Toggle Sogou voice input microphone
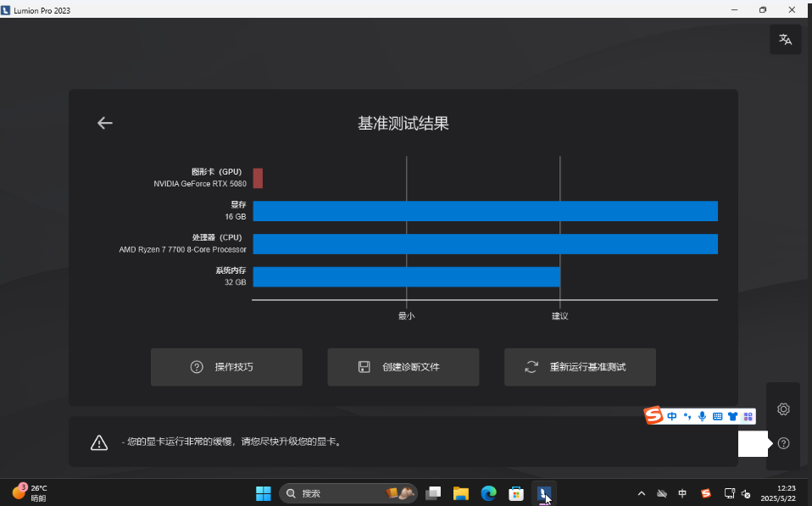 702,416
